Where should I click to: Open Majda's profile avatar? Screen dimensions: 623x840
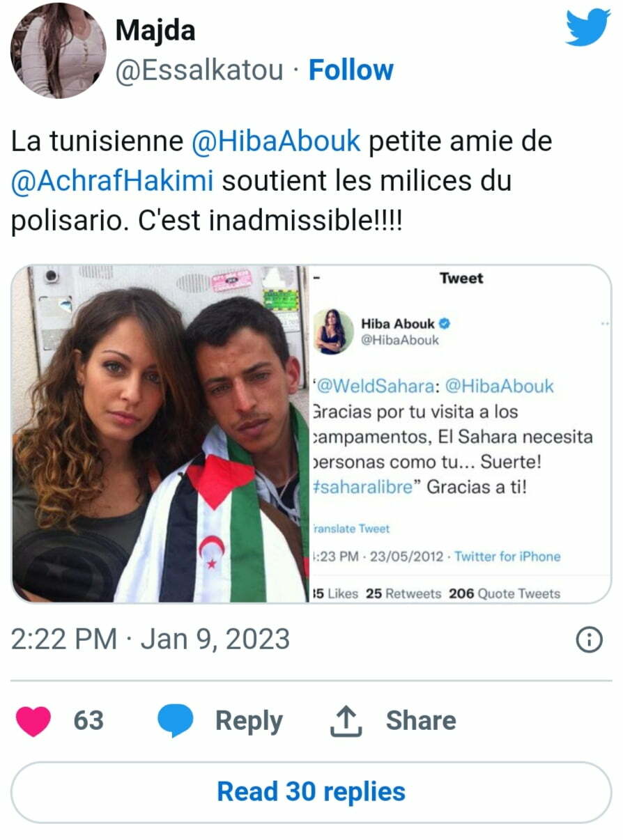pos(59,50)
